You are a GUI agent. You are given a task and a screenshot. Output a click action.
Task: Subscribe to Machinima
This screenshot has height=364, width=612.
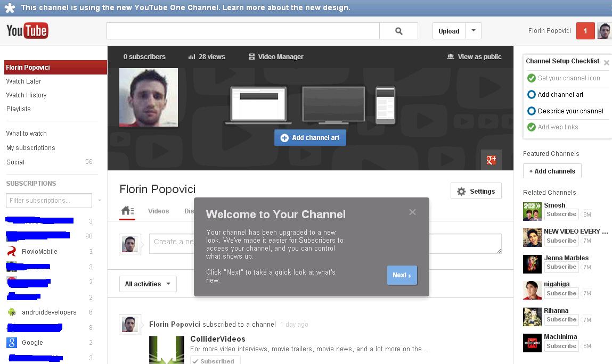[x=561, y=346]
